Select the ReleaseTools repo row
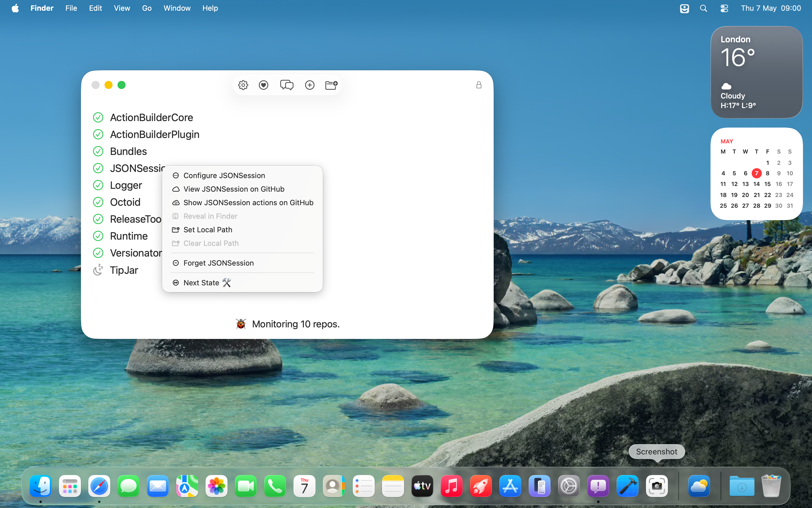Image resolution: width=812 pixels, height=508 pixels. (x=136, y=219)
